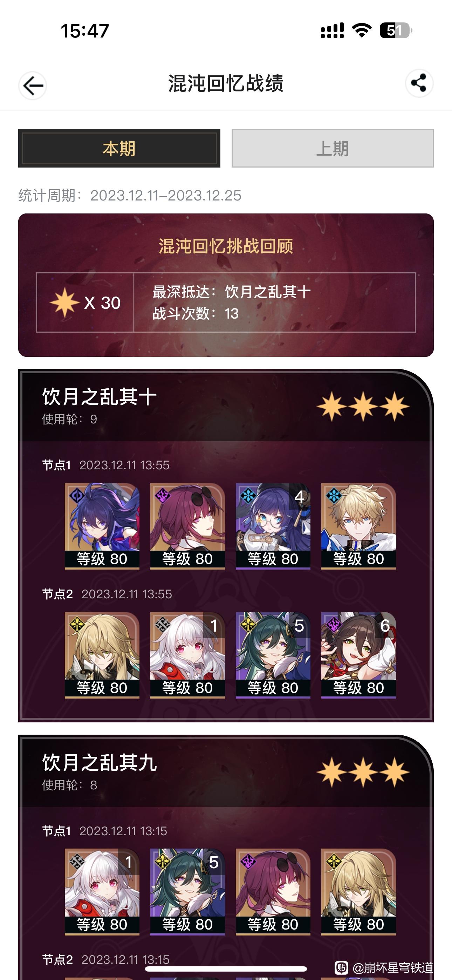
Task: Switch to the 上期 tab
Action: click(333, 148)
